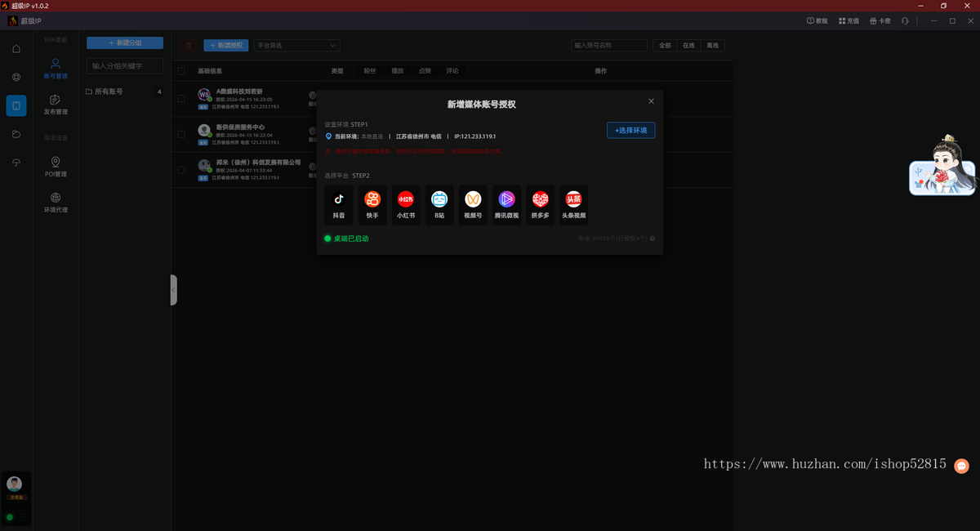980x531 pixels.
Task: Check the 邦米（徐州）科创发展有限公司 row checkbox
Action: [x=181, y=170]
